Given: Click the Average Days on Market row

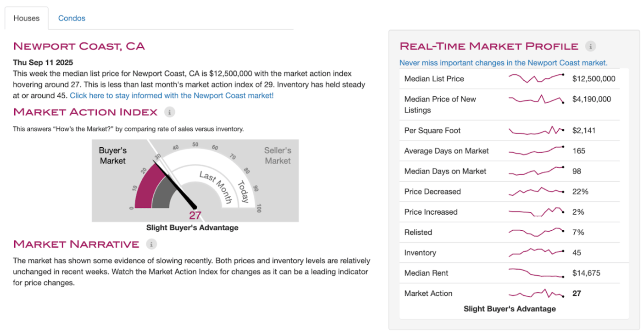Looking at the screenshot, I should click(x=446, y=151).
